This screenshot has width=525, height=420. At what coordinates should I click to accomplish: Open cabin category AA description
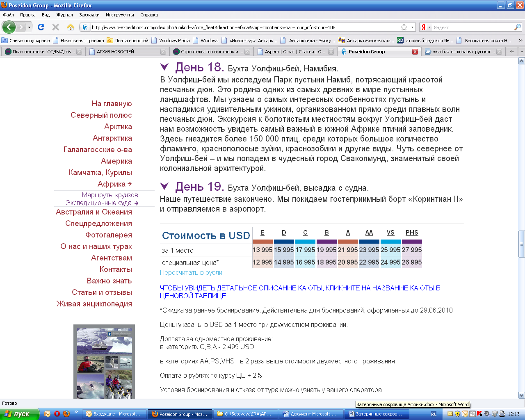(369, 233)
